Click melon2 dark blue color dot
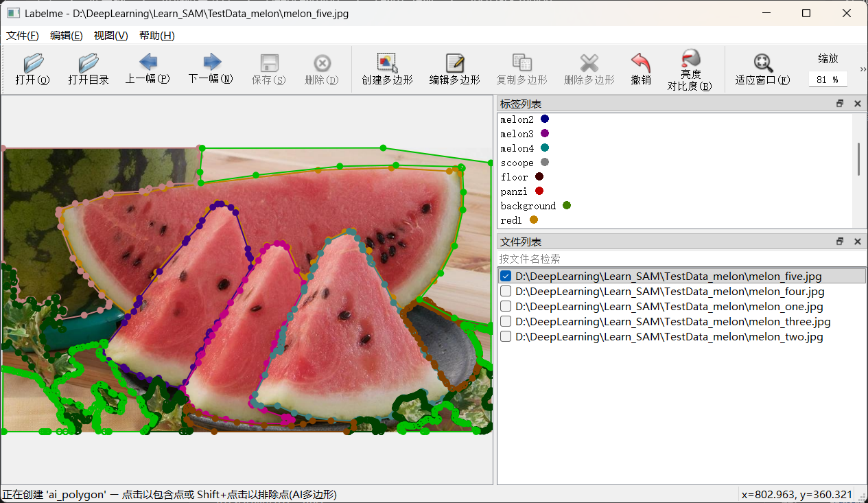This screenshot has width=868, height=503. click(545, 119)
